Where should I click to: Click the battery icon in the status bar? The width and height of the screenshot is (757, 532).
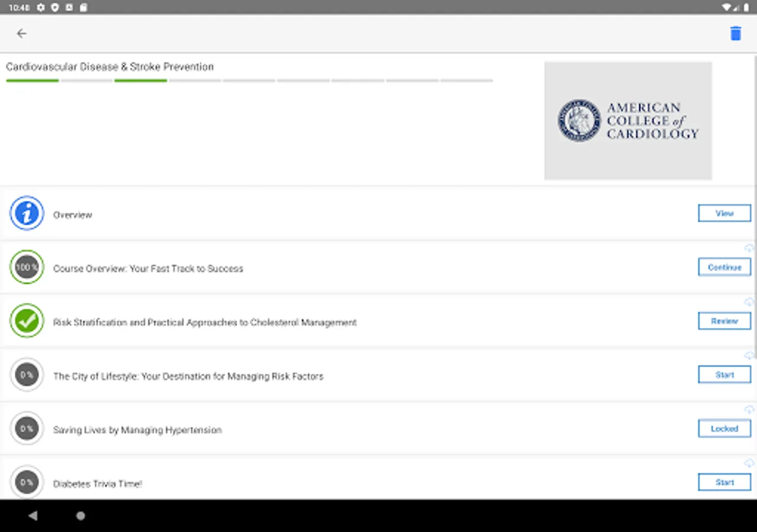point(746,7)
